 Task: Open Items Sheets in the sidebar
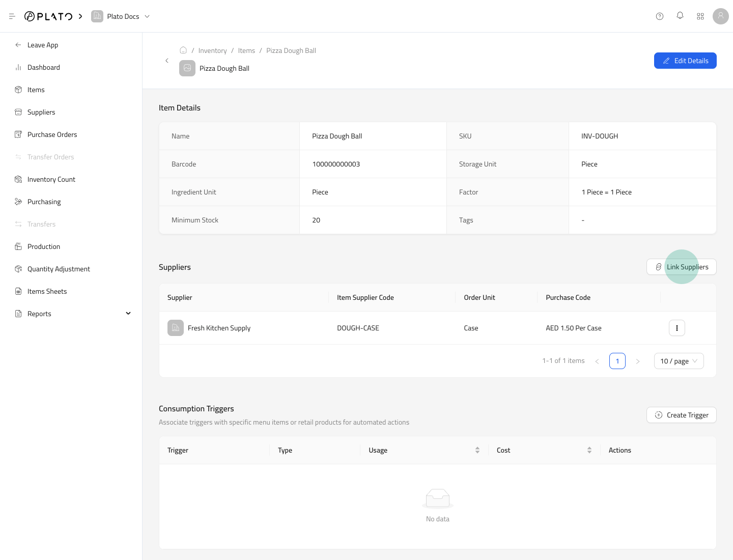click(x=47, y=291)
